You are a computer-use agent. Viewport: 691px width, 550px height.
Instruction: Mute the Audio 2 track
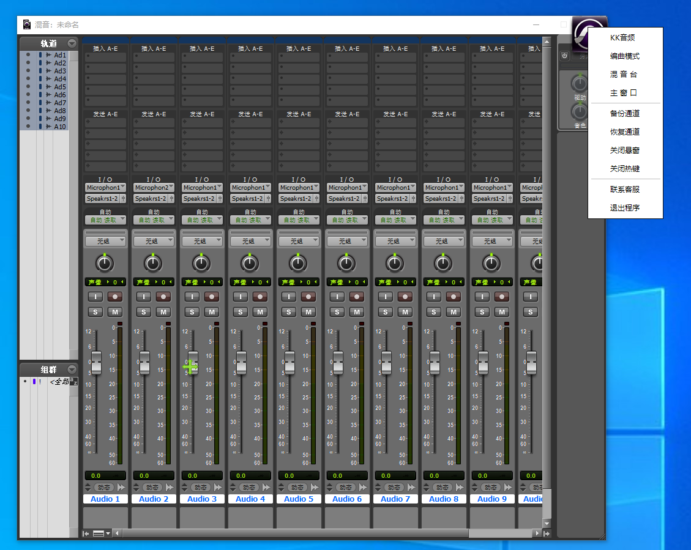(x=163, y=312)
